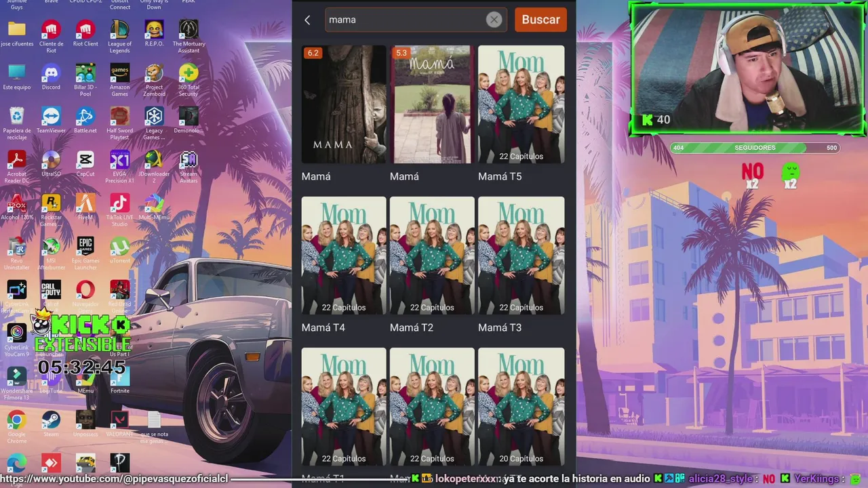Viewport: 868px width, 488px height.
Task: Open TeamViewer desktop icon
Action: [x=51, y=120]
